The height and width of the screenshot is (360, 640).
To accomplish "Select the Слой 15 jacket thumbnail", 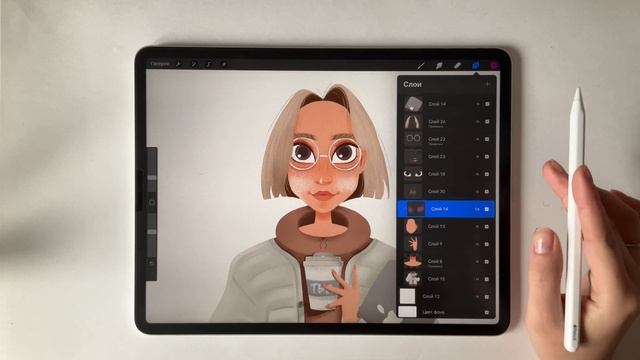I will (413, 279).
